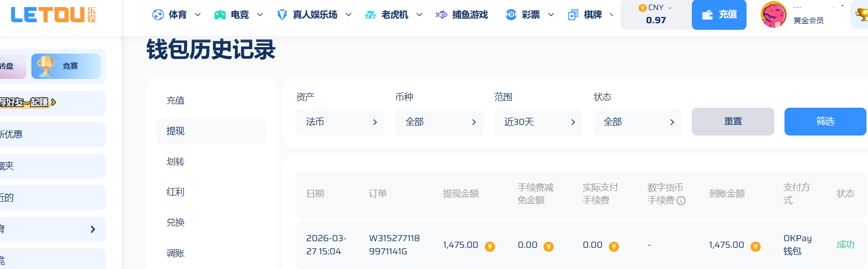This screenshot has height=269, width=868.
Task: Click the lottery ball icon
Action: click(x=511, y=15)
